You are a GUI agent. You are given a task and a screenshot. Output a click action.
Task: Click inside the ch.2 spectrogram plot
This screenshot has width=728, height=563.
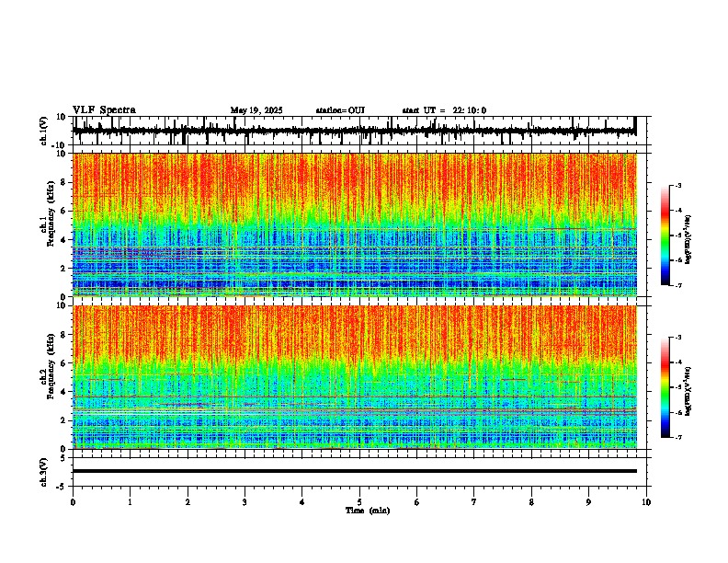355,377
